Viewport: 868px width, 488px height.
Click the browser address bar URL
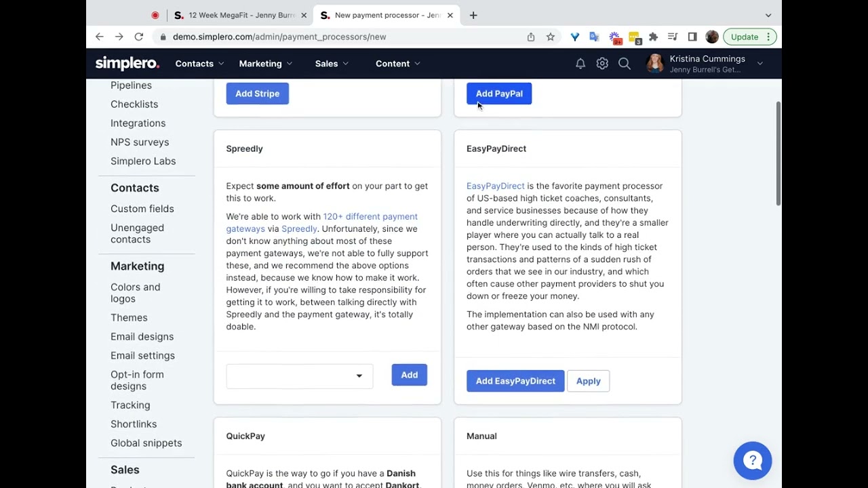(x=279, y=37)
